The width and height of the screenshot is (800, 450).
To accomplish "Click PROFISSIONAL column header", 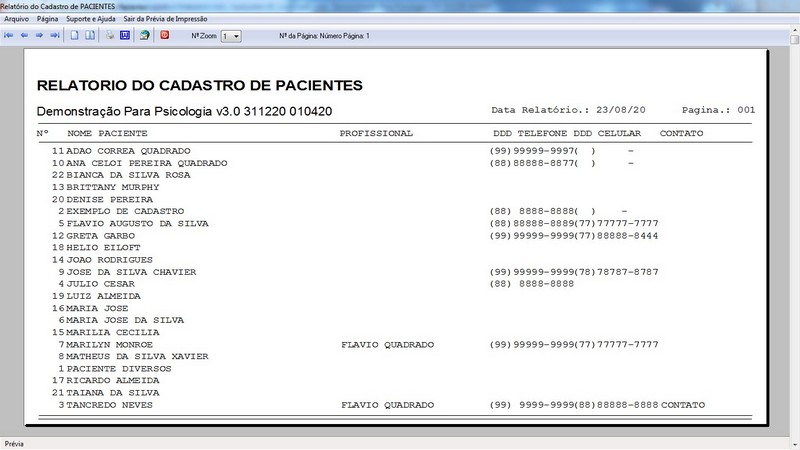I will [376, 133].
